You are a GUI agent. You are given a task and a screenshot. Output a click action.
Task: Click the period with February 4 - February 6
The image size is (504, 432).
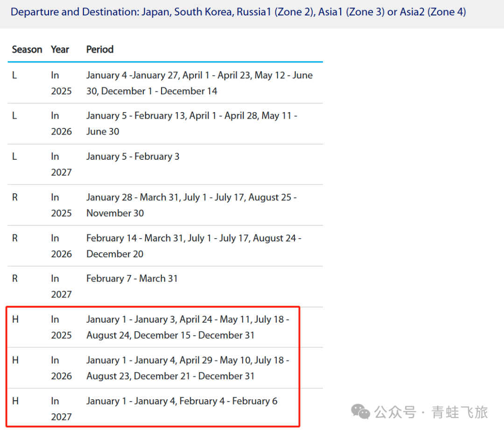point(182,401)
